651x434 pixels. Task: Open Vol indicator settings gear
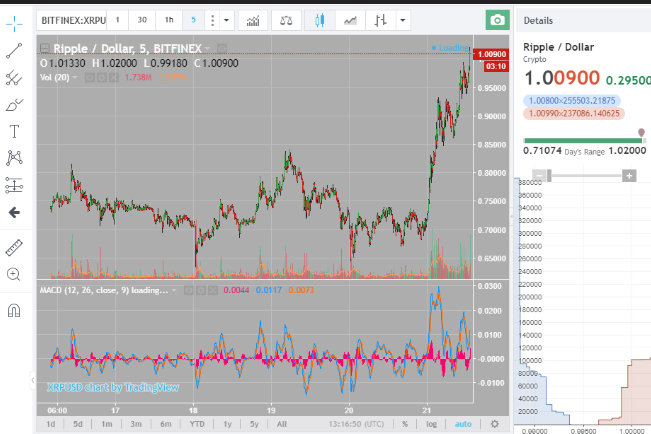tap(102, 78)
